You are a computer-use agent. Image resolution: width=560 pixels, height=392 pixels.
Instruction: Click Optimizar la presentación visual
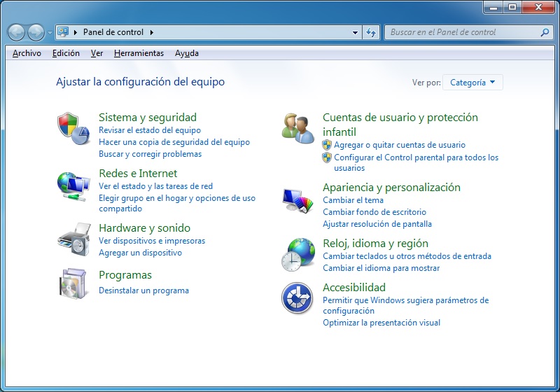pyautogui.click(x=381, y=323)
